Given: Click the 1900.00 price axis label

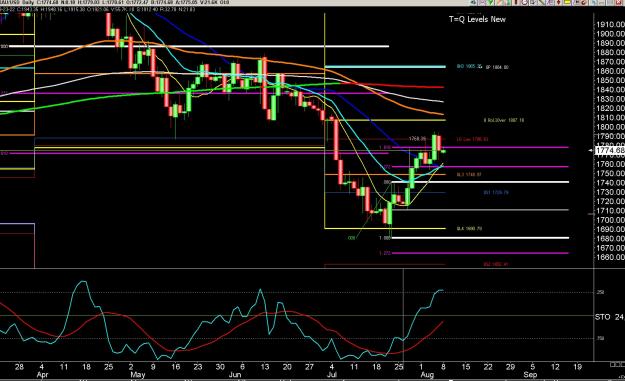Looking at the screenshot, I should tap(610, 34).
